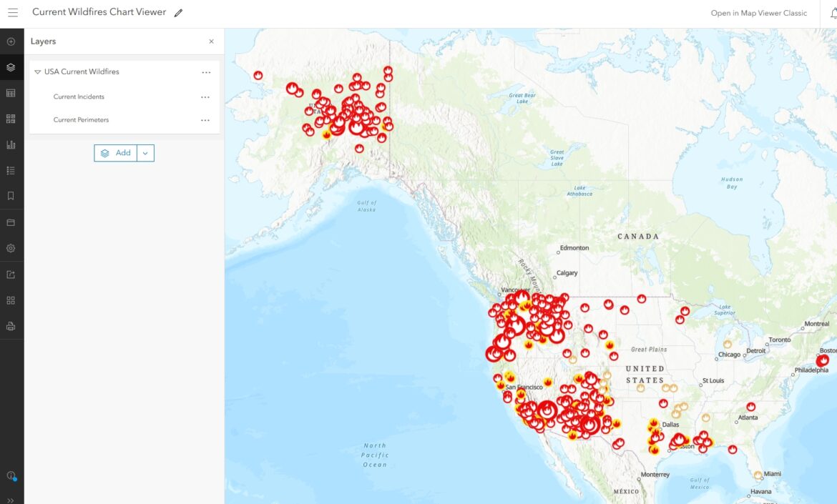The height and width of the screenshot is (504, 837).
Task: Open the Basemap chooser icon
Action: (11, 119)
